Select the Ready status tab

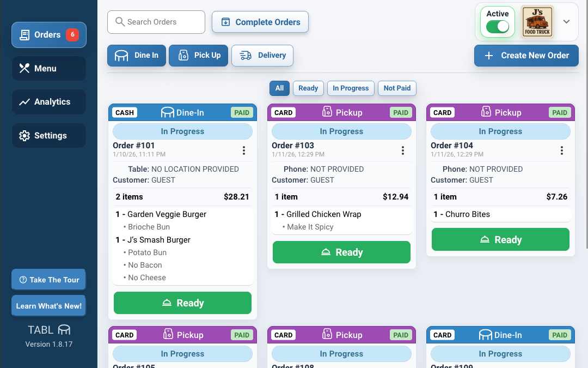pyautogui.click(x=308, y=88)
